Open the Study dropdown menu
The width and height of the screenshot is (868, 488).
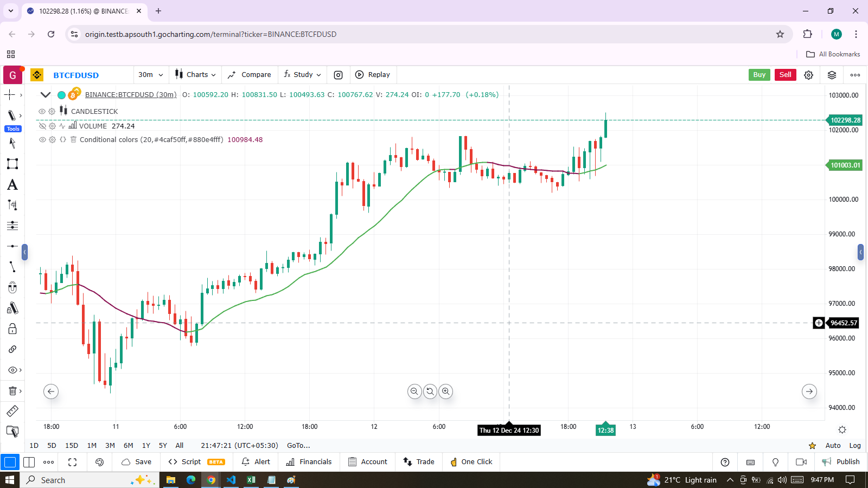point(303,75)
